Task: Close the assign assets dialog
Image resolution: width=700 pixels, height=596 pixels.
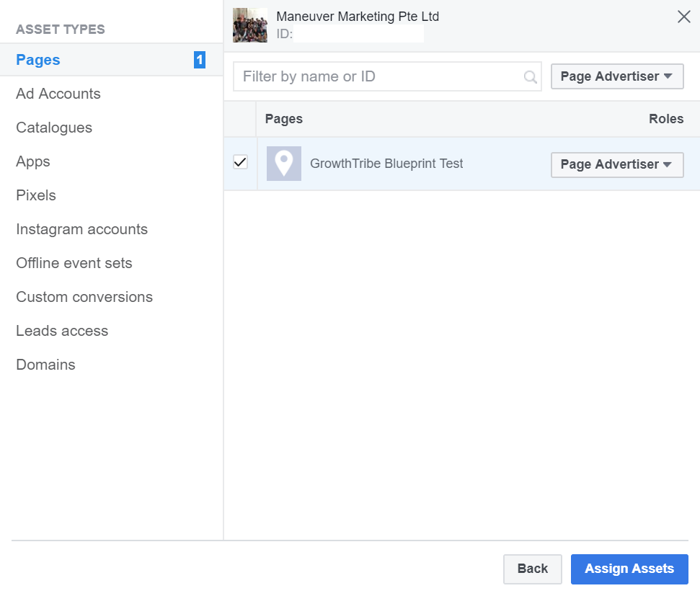Action: (x=683, y=17)
